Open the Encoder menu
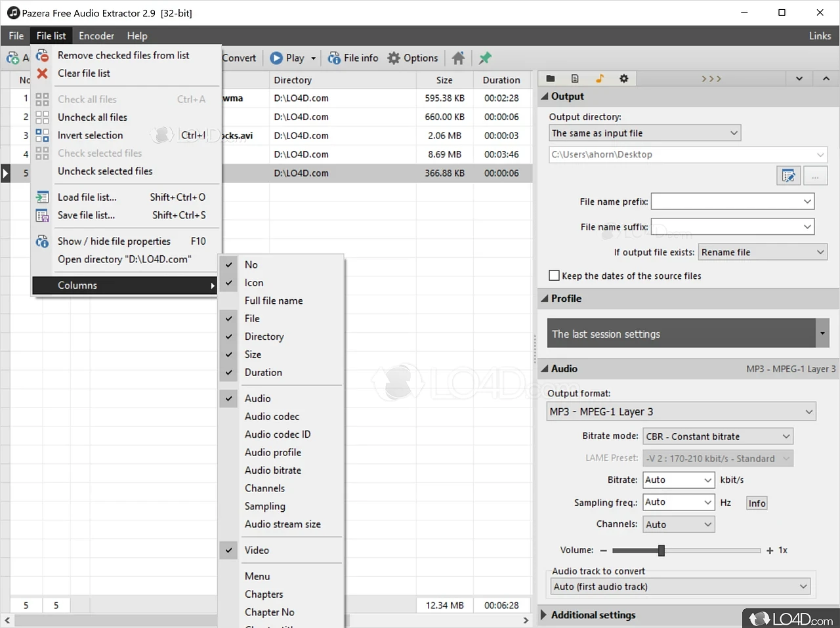Image resolution: width=840 pixels, height=628 pixels. pyautogui.click(x=96, y=36)
